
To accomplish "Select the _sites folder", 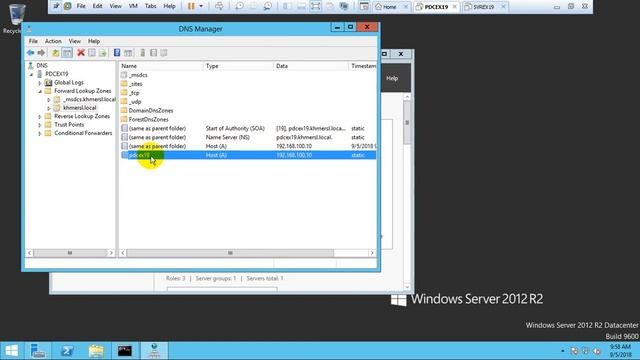I will pyautogui.click(x=136, y=84).
